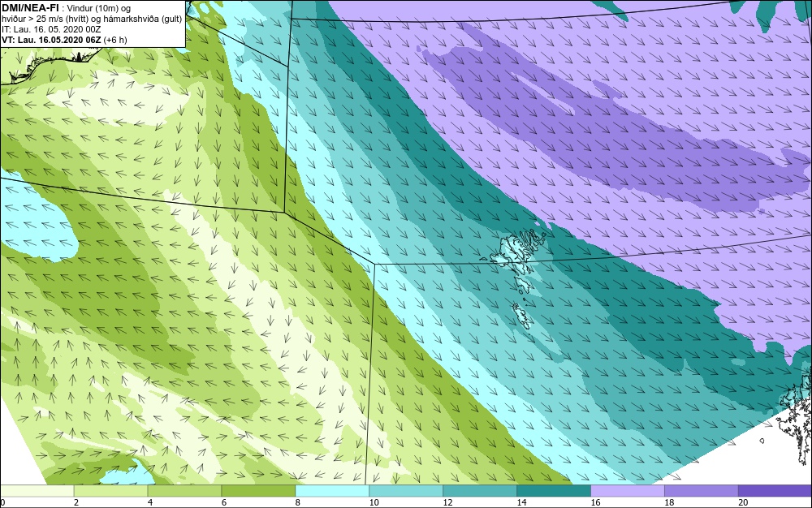The width and height of the screenshot is (812, 508).
Task: Click the 2–4 m/s light green legend swatch
Action: 110,491
